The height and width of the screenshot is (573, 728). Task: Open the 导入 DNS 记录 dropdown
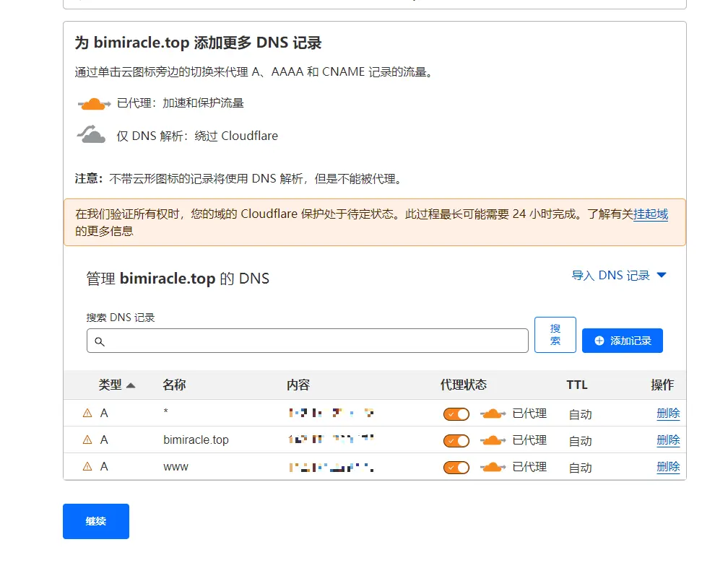[x=619, y=276]
